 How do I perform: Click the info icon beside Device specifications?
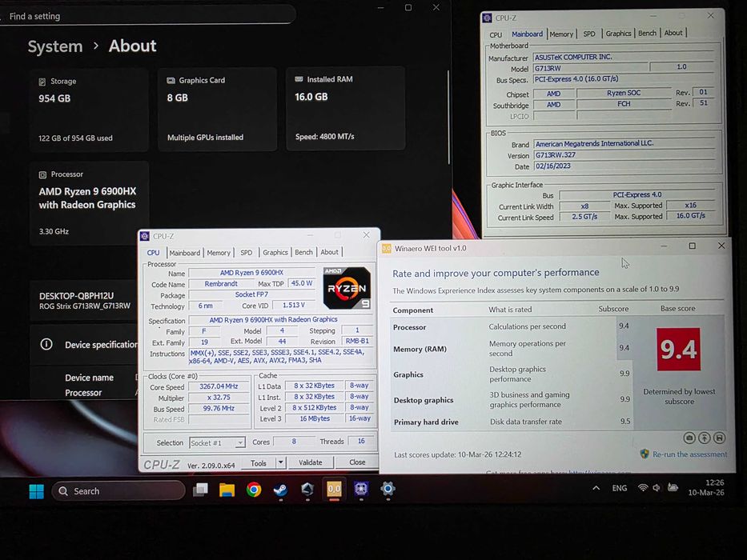point(46,344)
